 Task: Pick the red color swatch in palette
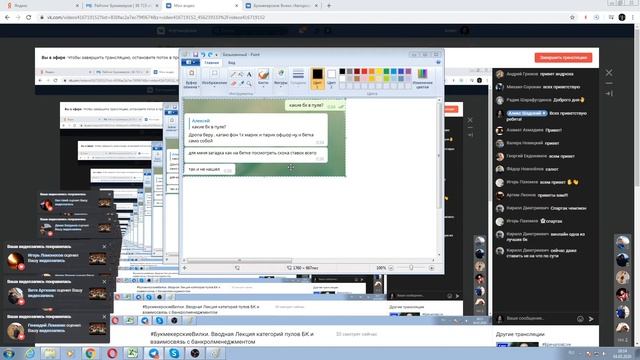pos(364,71)
